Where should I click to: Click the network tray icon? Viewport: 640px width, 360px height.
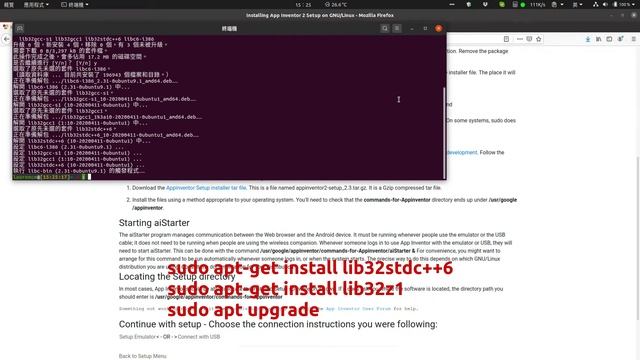(595, 4)
